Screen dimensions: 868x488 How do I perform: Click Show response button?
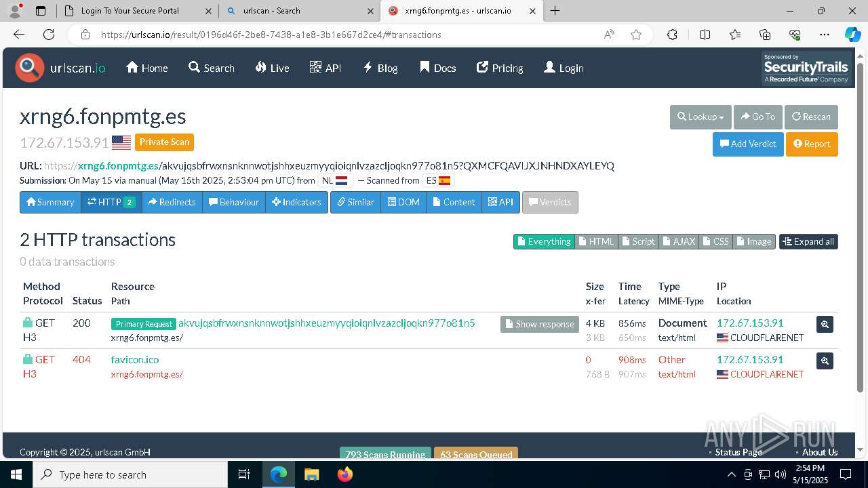pos(540,324)
